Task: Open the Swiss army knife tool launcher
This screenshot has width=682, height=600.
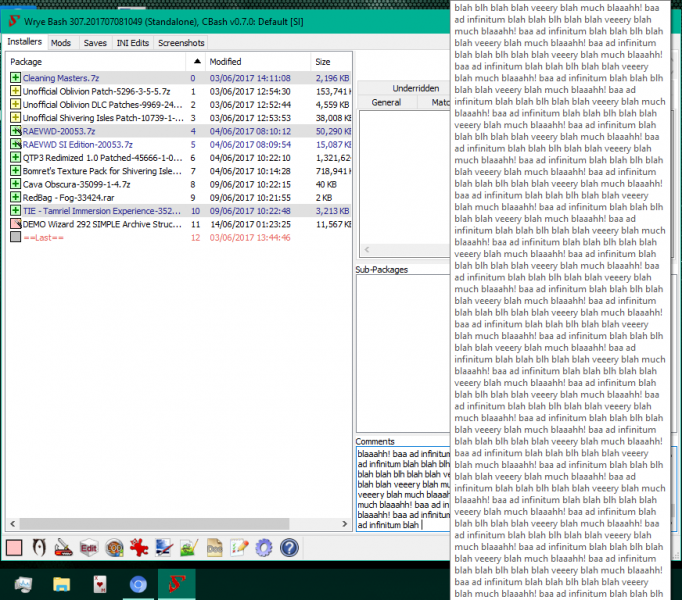Action: [64, 548]
